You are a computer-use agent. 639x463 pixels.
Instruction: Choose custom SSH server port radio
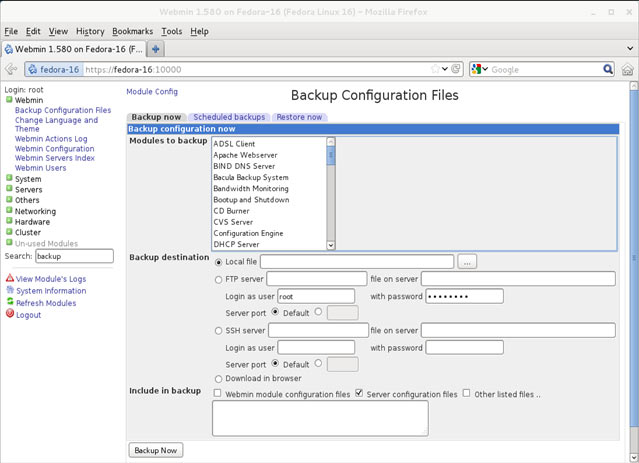pyautogui.click(x=318, y=363)
